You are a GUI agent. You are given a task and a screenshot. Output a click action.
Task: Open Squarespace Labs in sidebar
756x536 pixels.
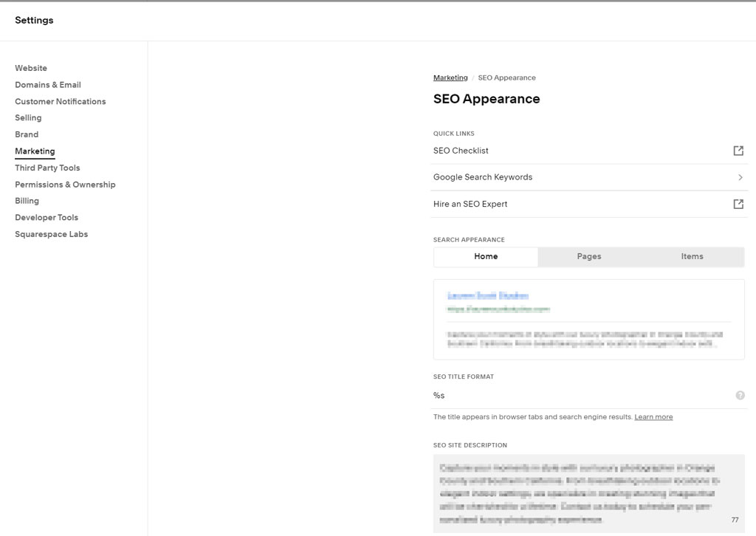[51, 234]
